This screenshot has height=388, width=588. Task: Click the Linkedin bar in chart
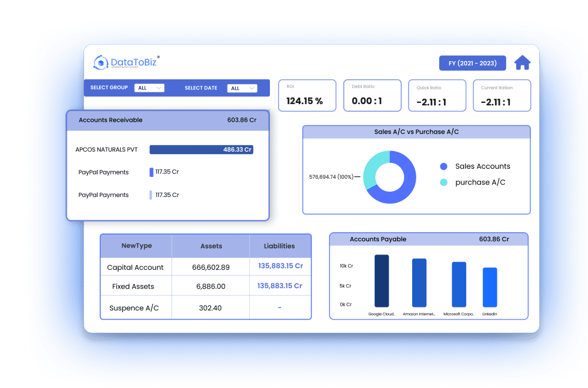point(490,287)
